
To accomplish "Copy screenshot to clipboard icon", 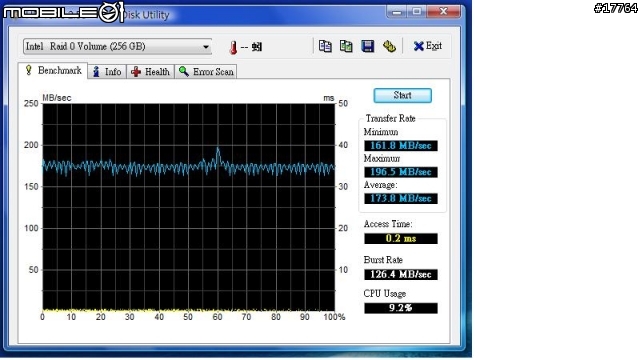I will pos(346,46).
